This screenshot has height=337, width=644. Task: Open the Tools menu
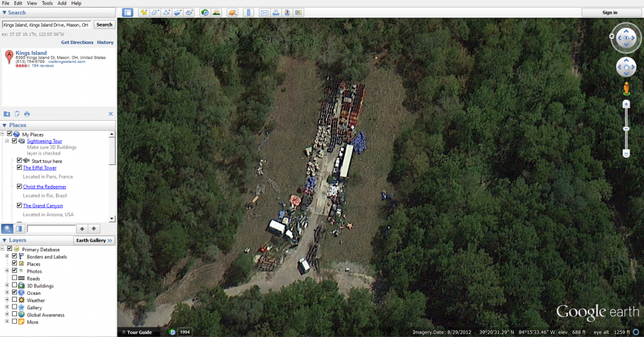[x=47, y=3]
